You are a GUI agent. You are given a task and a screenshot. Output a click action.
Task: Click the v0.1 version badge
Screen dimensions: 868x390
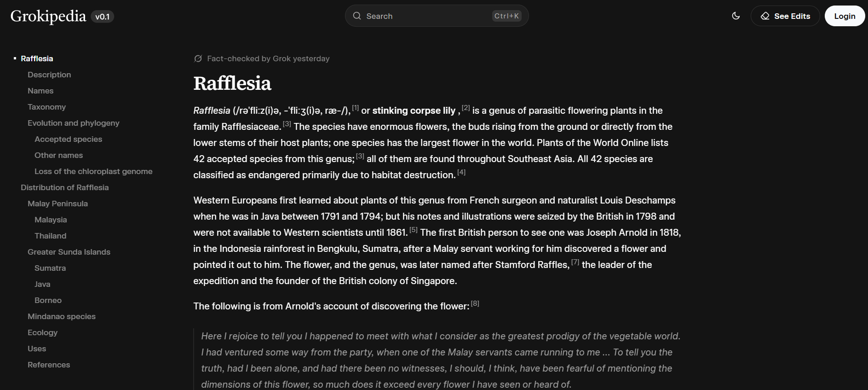[x=102, y=17]
